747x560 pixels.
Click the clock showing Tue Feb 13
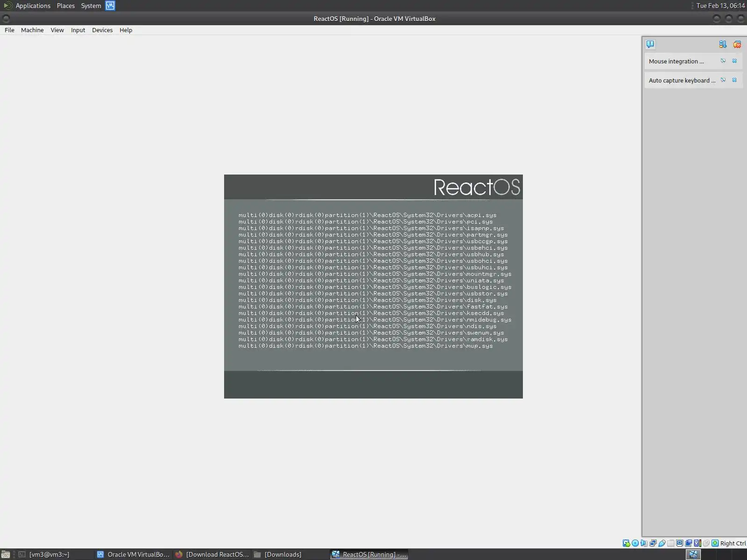click(x=720, y=6)
